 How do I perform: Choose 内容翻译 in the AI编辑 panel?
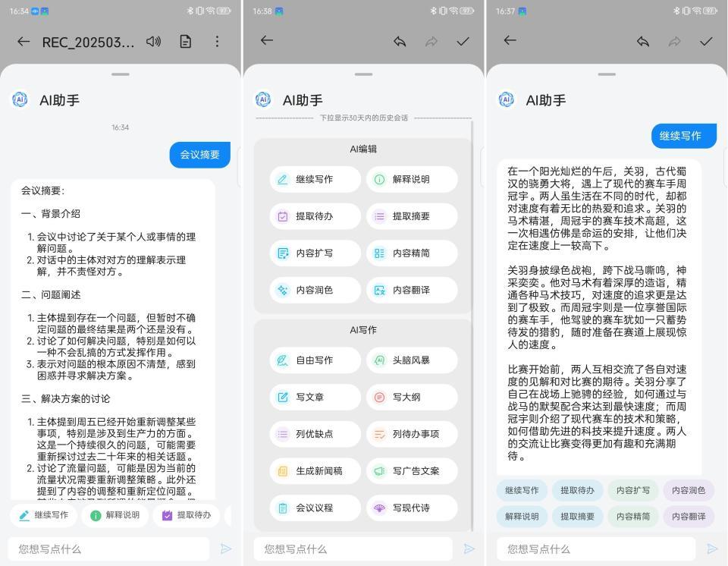click(x=412, y=291)
